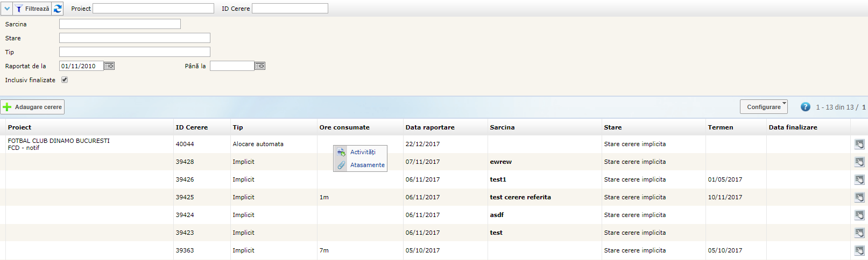Click the blue help question mark icon

(x=805, y=107)
